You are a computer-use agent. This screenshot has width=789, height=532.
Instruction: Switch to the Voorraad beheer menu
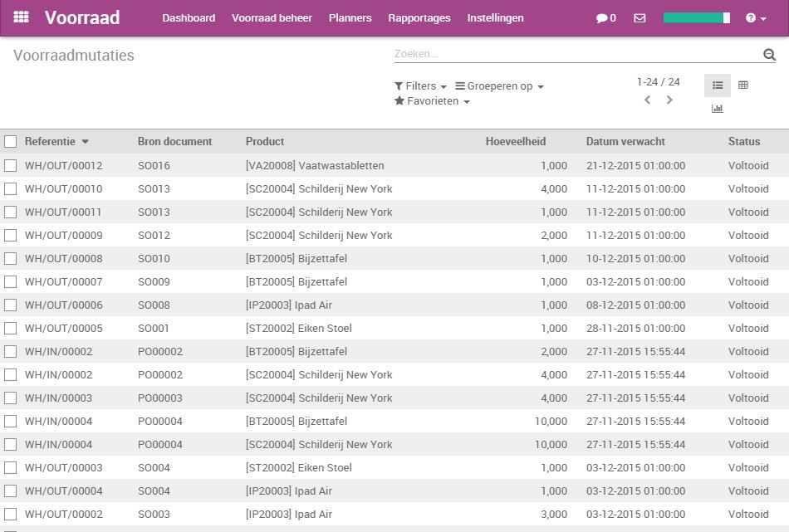pyautogui.click(x=272, y=17)
